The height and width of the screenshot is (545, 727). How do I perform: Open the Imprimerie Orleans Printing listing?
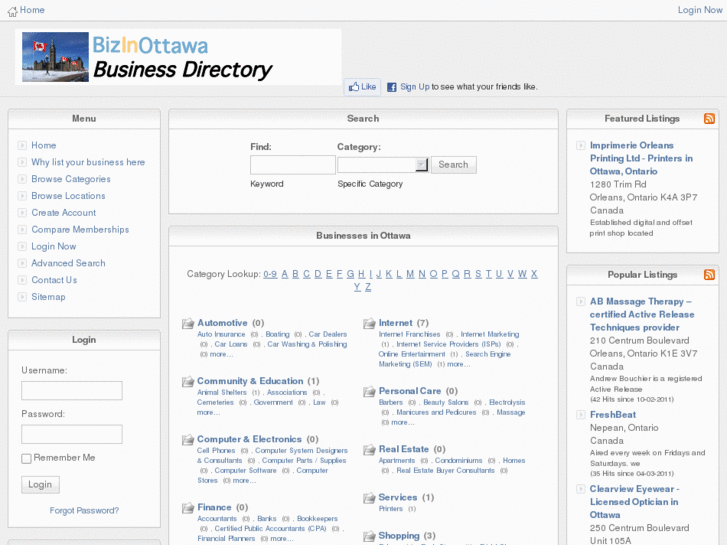coord(641,158)
